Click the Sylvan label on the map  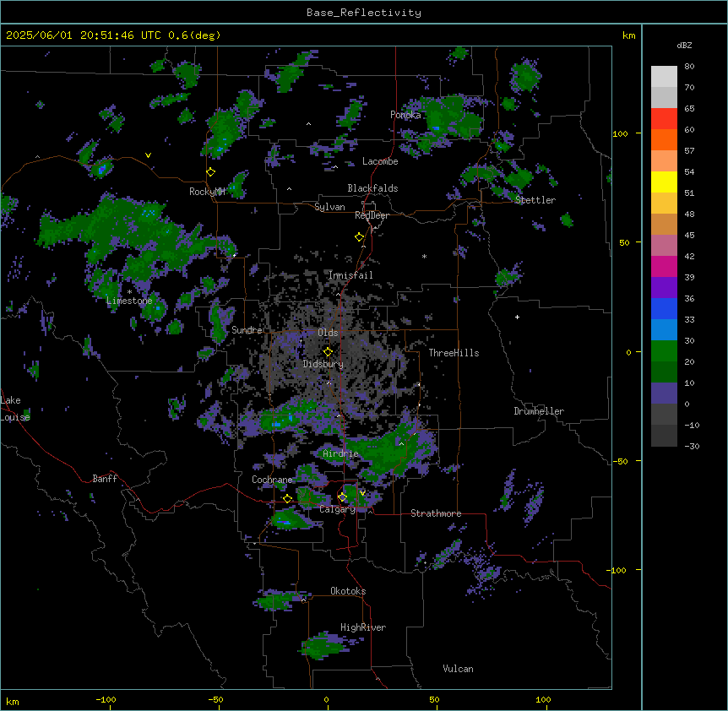click(x=329, y=207)
